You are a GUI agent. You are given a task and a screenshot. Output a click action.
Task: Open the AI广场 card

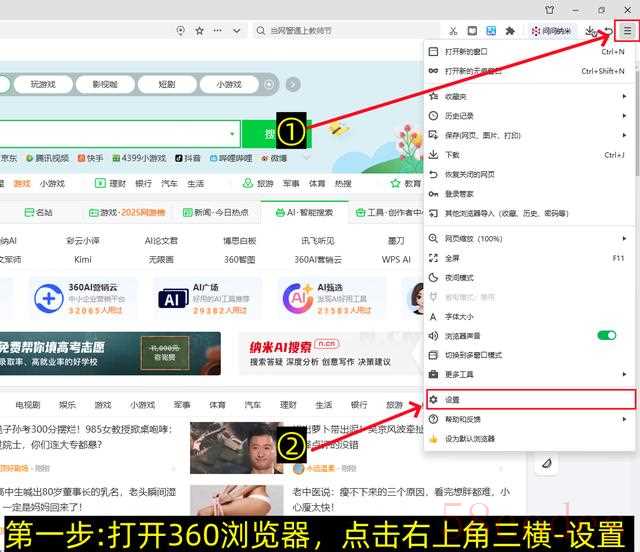click(x=207, y=299)
